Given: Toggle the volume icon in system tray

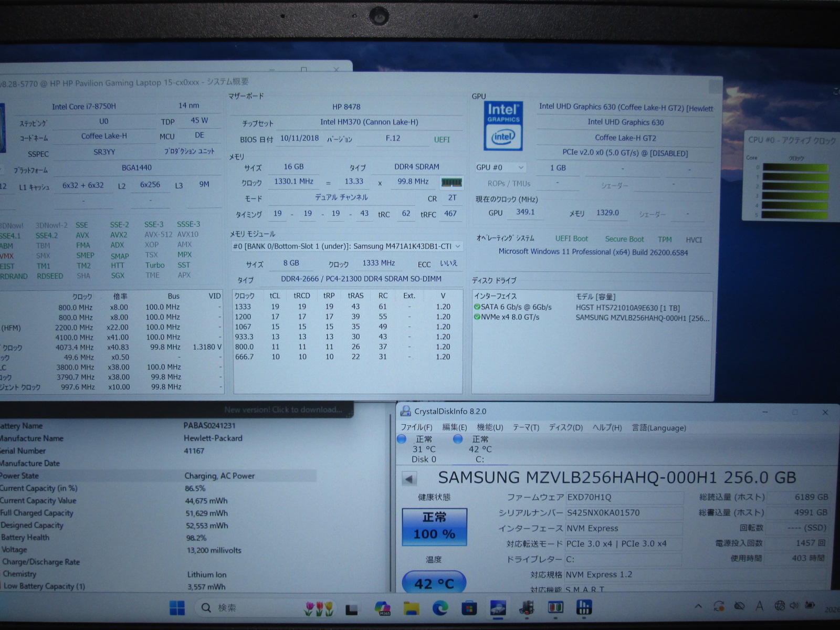Looking at the screenshot, I should coord(794,606).
